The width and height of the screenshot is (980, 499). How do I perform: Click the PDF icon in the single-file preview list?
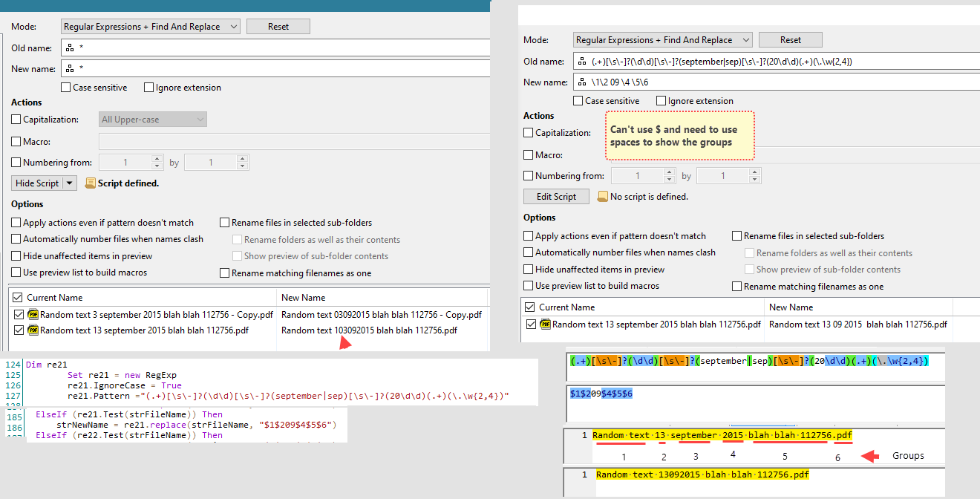(546, 324)
